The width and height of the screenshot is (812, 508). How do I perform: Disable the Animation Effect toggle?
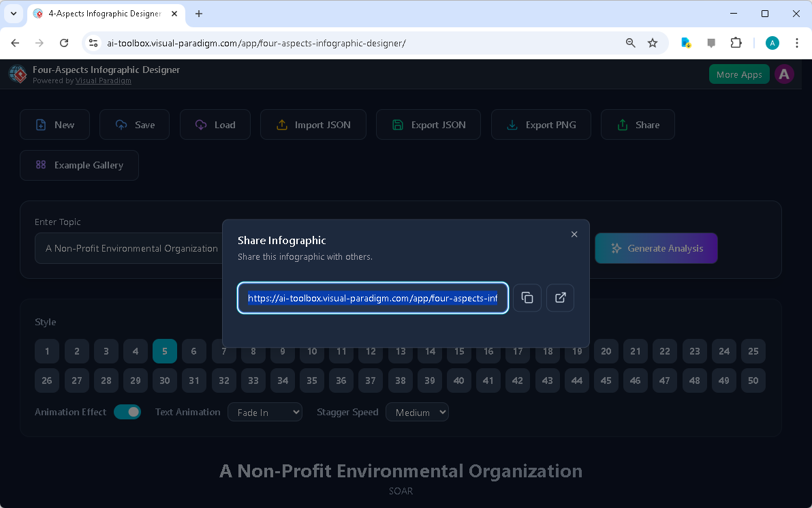coord(127,412)
